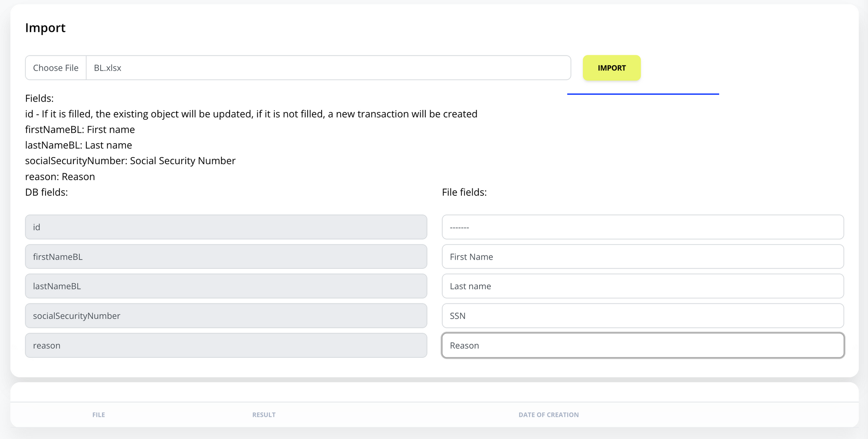Click the id DB field box

click(226, 227)
